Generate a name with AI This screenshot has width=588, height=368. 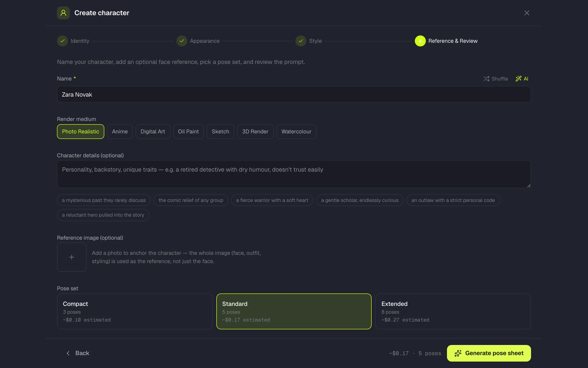(522, 79)
